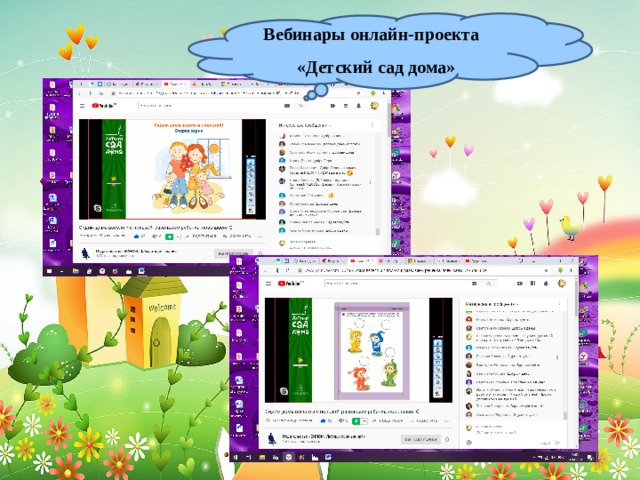
Task: Open YouTube guide menu in lower screenshot
Action: click(x=268, y=283)
